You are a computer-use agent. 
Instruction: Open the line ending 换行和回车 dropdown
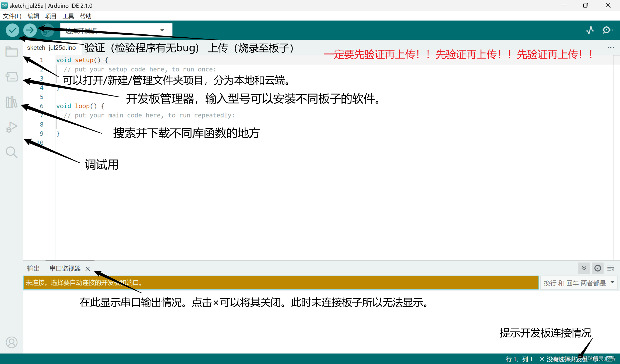(579, 283)
